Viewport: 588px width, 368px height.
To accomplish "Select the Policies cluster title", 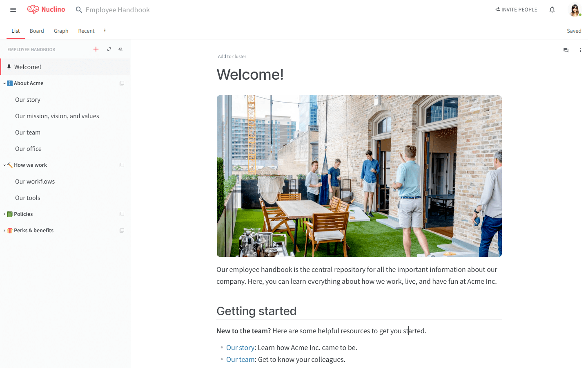I will pos(23,214).
